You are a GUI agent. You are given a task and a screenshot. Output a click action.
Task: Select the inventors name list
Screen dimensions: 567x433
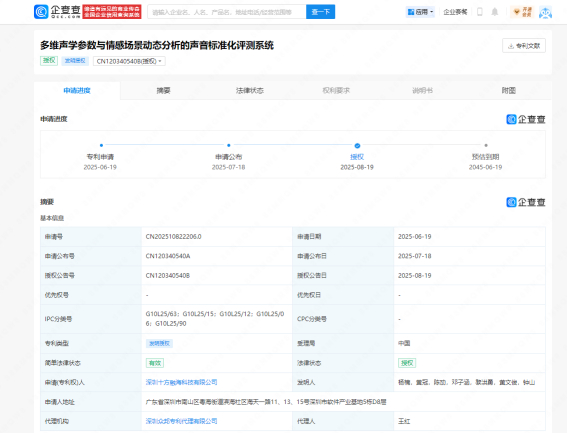point(466,382)
